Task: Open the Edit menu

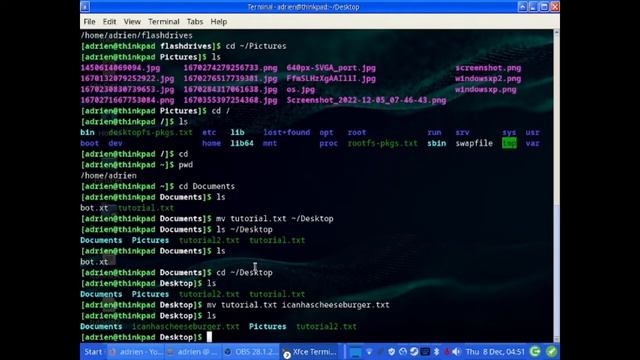Action: [109, 22]
